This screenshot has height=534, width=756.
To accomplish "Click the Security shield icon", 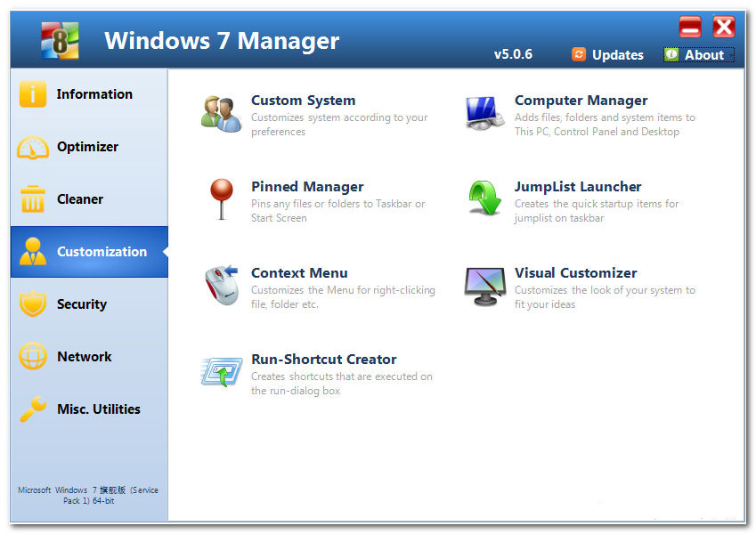I will [x=32, y=304].
